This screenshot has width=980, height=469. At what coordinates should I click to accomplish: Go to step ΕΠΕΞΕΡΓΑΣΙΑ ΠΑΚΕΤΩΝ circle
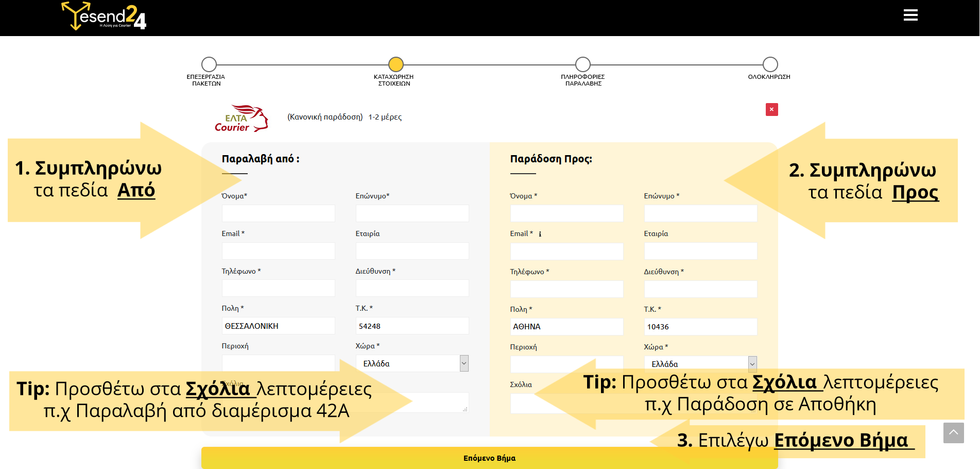pos(209,64)
